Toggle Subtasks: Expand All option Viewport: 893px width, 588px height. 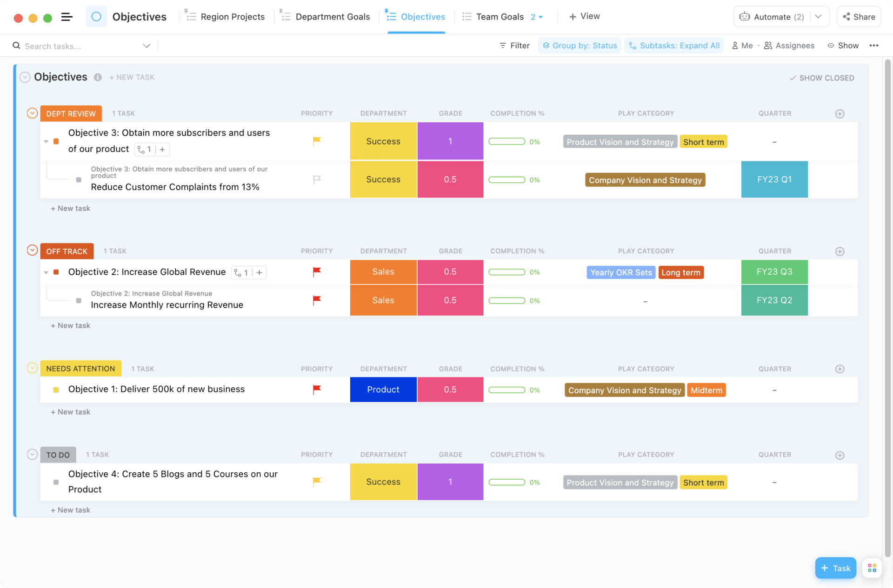click(674, 46)
